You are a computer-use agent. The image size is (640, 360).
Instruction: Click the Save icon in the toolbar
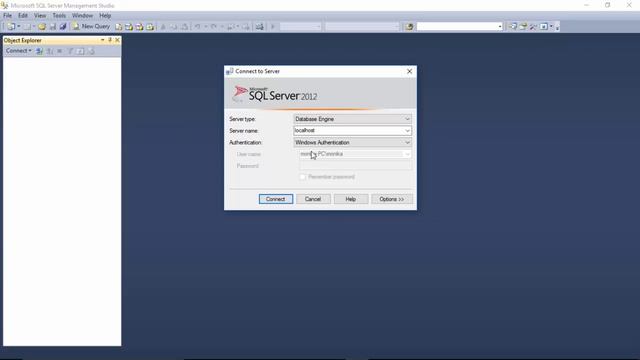(x=53, y=27)
